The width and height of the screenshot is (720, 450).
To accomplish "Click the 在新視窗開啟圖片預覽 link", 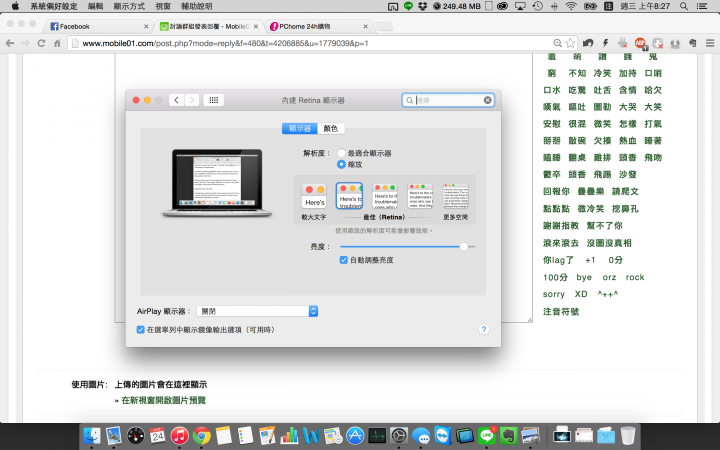I will click(x=163, y=400).
